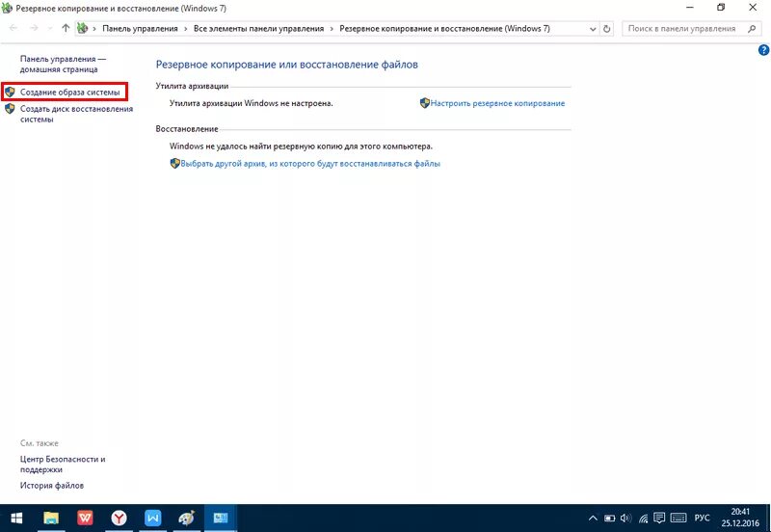This screenshot has height=532, width=771.
Task: Switch input language "РУС"
Action: point(703,519)
